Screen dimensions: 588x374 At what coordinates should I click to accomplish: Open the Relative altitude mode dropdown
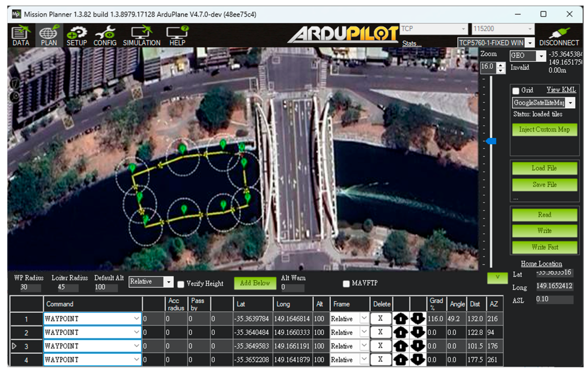pos(169,282)
